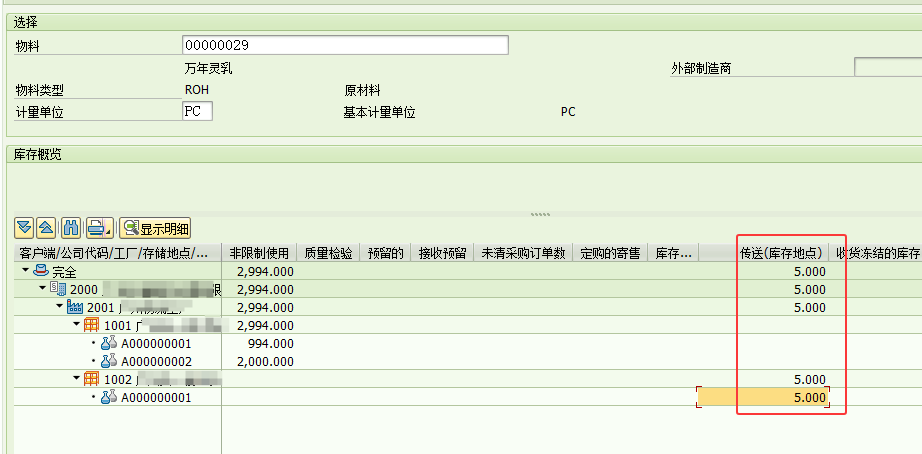
Task: Click the 计量单位 PC input field
Action: click(197, 111)
